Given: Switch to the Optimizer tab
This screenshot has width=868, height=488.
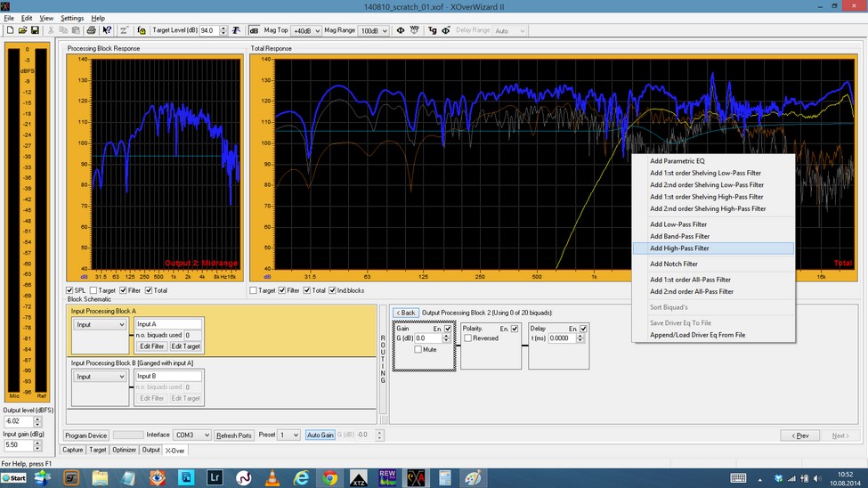Looking at the screenshot, I should point(125,450).
